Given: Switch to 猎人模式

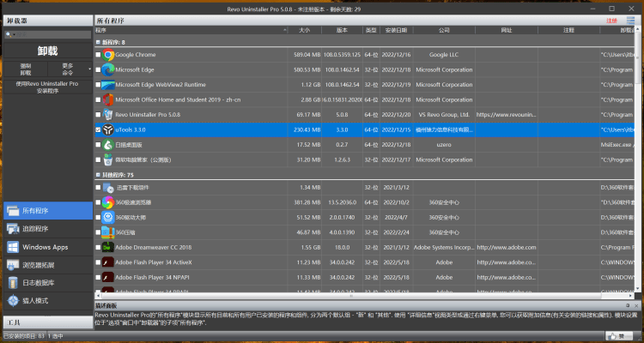Looking at the screenshot, I should [x=48, y=301].
